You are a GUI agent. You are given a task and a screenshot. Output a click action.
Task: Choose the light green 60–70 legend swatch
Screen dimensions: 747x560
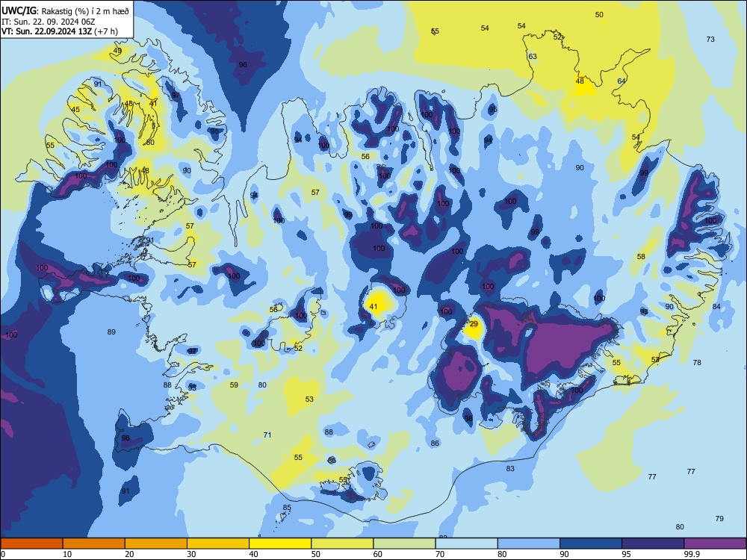click(x=404, y=544)
